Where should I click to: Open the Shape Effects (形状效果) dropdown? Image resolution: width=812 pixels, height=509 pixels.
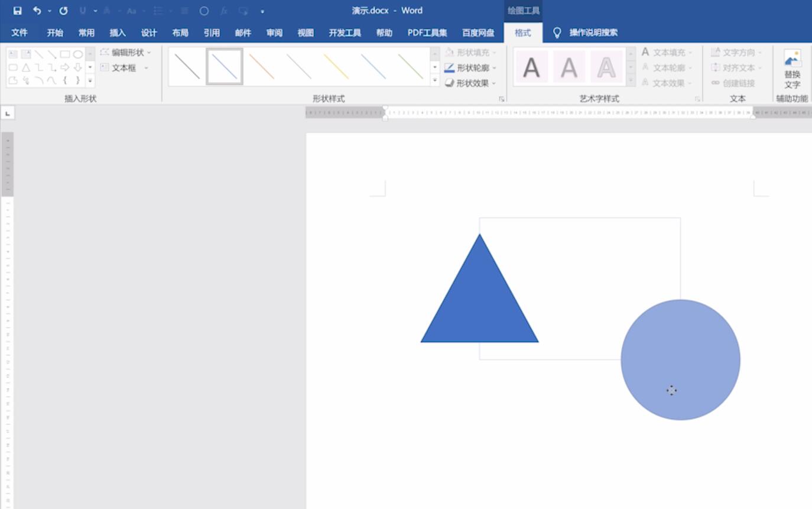tap(471, 83)
